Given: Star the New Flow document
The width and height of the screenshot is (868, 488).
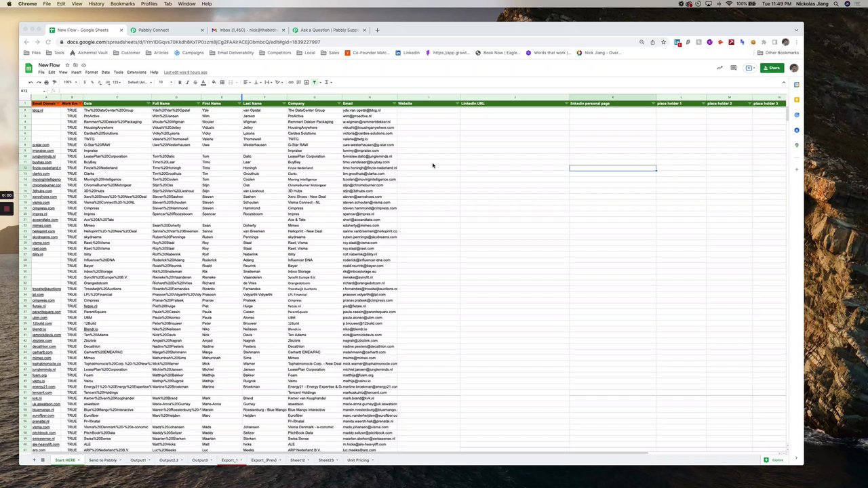Looking at the screenshot, I should [67, 65].
